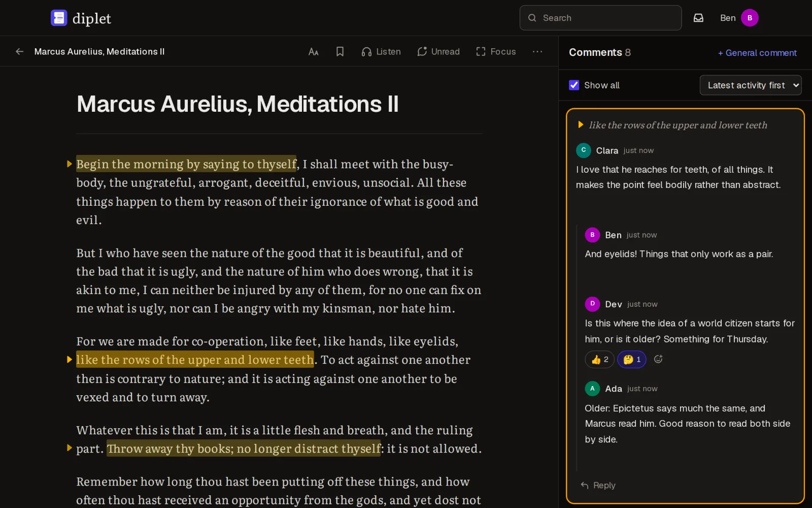
Task: Click the main article heading 'Marcus Aurelius, Meditations II'
Action: (238, 104)
